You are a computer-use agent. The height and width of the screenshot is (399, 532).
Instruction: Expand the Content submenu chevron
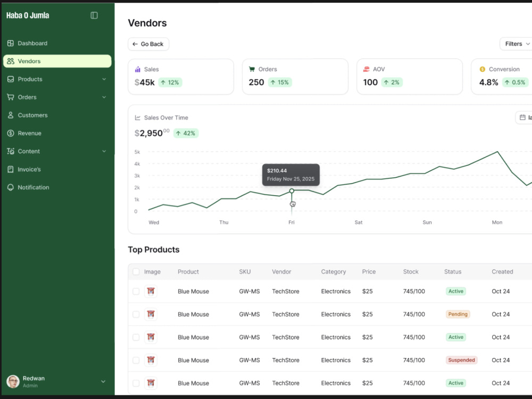tap(104, 151)
